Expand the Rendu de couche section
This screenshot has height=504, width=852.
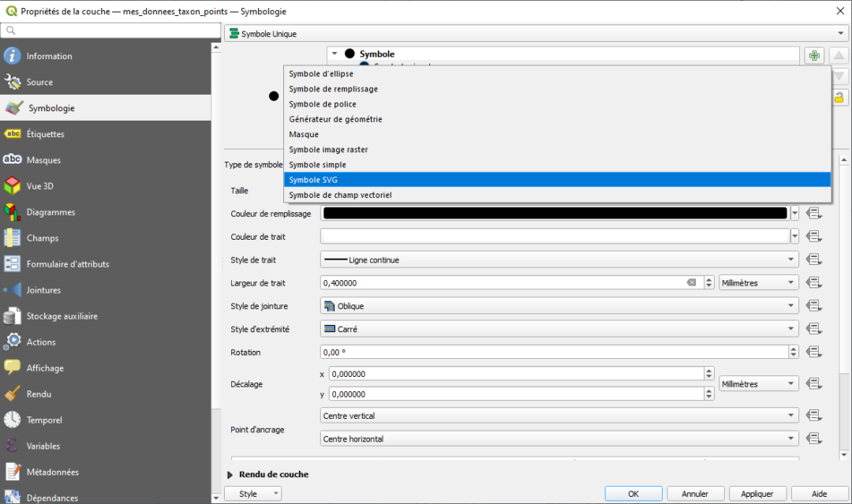229,474
